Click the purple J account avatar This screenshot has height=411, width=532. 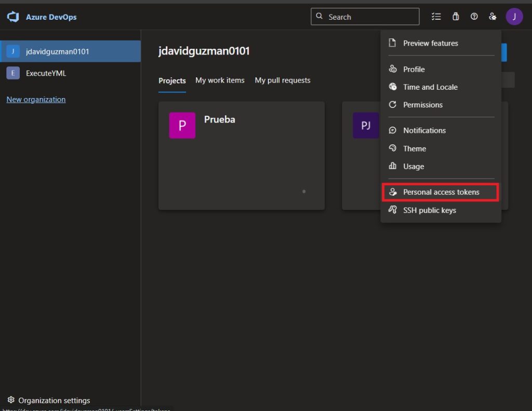pos(514,17)
